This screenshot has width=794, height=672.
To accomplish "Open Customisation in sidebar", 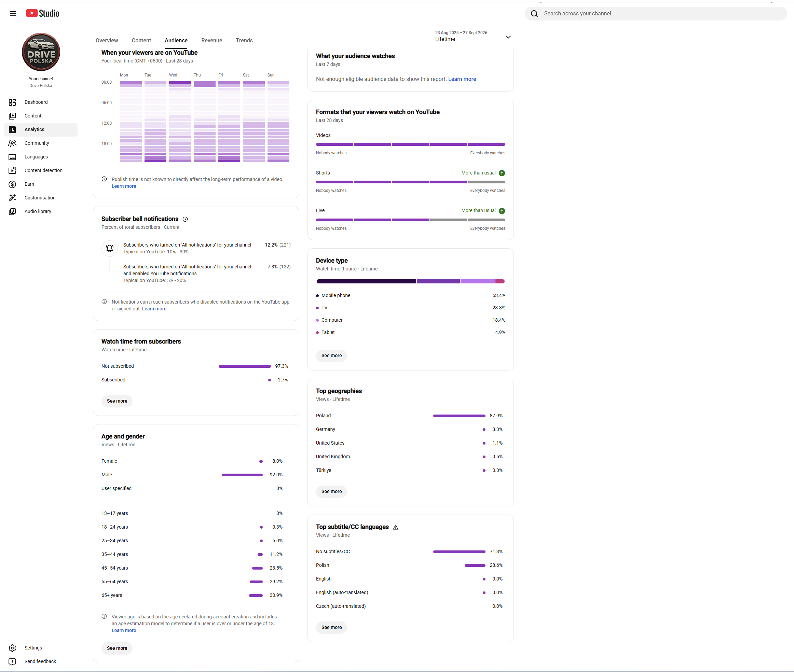I will click(x=41, y=198).
